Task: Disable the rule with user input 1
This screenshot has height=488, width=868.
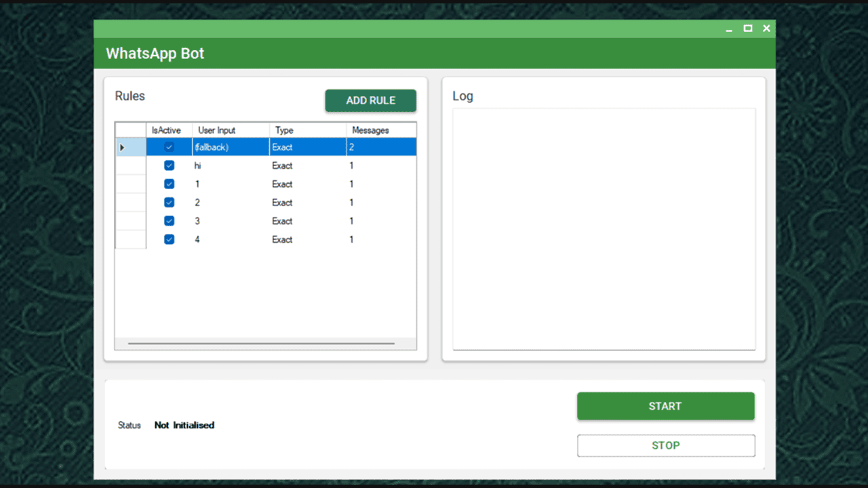Action: 170,184
